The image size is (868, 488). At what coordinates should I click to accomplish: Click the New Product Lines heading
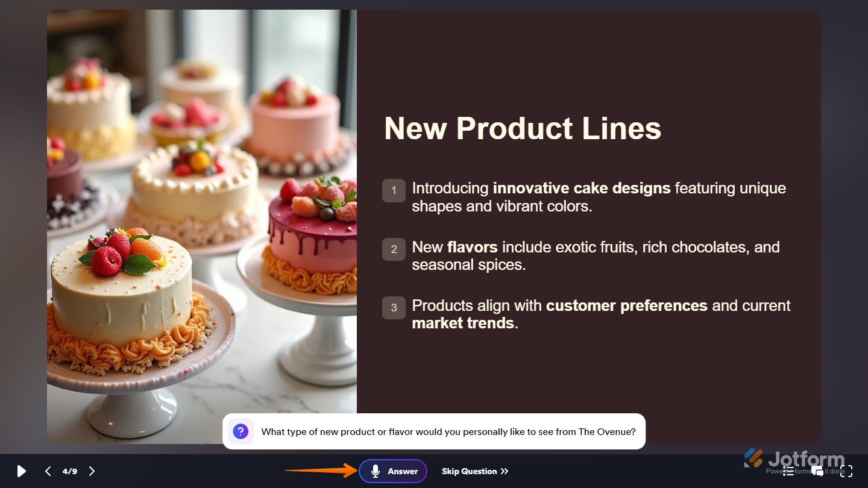pos(523,128)
